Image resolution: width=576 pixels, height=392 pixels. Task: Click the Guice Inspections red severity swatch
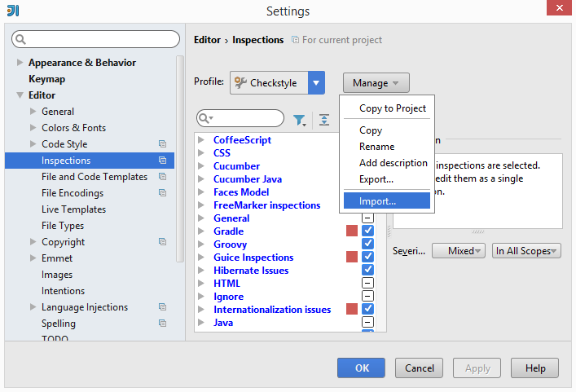click(x=352, y=257)
